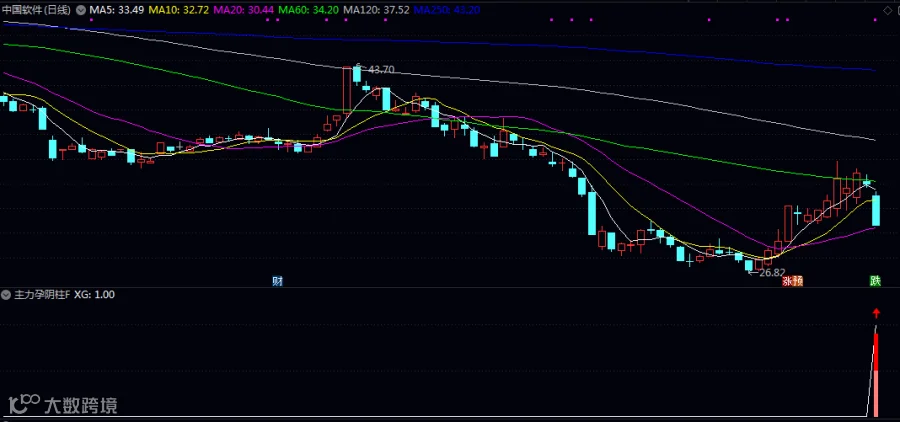
Task: Click the 预 forecast marker
Action: click(x=797, y=281)
